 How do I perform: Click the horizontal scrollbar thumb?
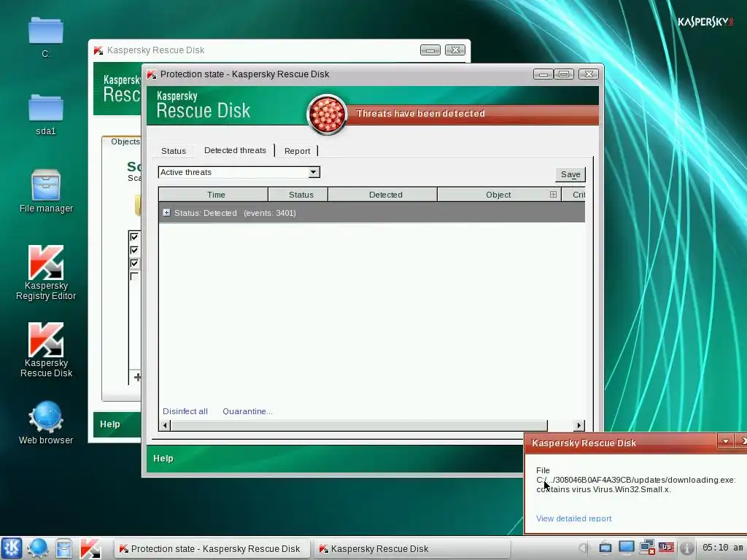tap(359, 425)
